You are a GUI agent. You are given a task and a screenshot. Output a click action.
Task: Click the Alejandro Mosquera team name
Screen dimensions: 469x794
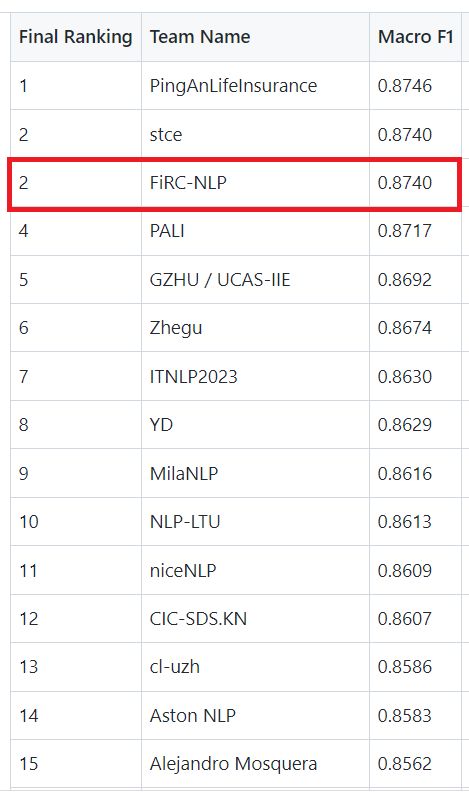click(233, 764)
